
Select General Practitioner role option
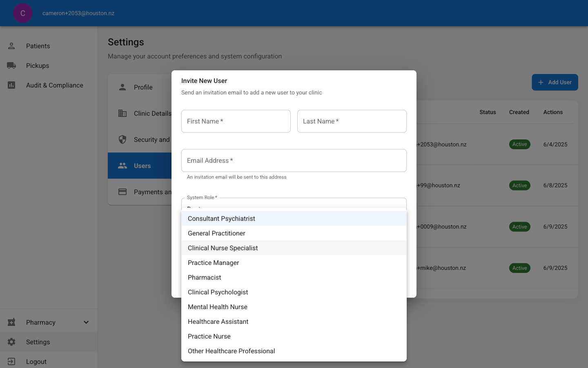click(x=294, y=233)
